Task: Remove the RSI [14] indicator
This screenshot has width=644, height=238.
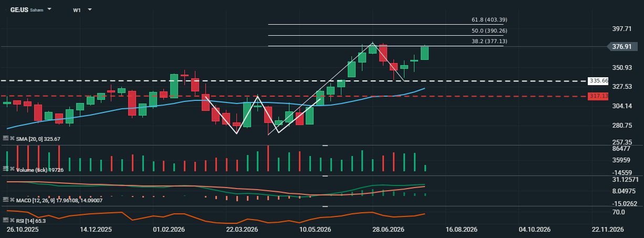Action: (x=12, y=220)
